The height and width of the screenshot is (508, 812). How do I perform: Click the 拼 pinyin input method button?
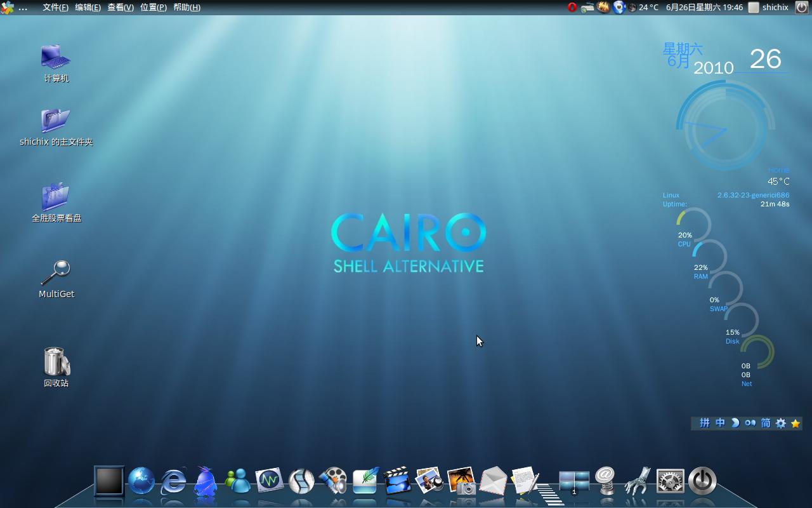point(705,423)
